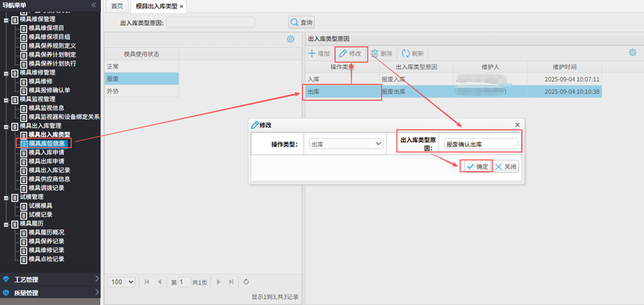Switch to the 首页 tab
644x305 pixels.
[x=117, y=6]
